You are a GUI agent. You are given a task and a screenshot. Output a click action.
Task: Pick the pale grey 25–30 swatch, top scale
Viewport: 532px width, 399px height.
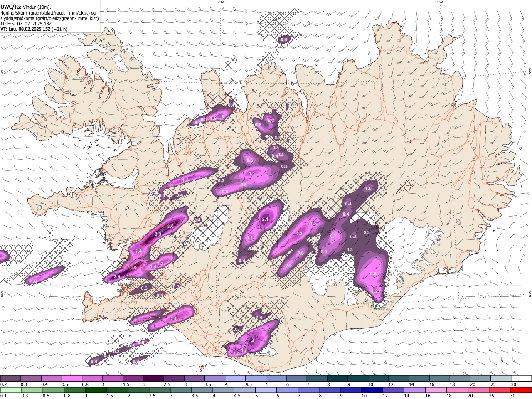[501, 379]
